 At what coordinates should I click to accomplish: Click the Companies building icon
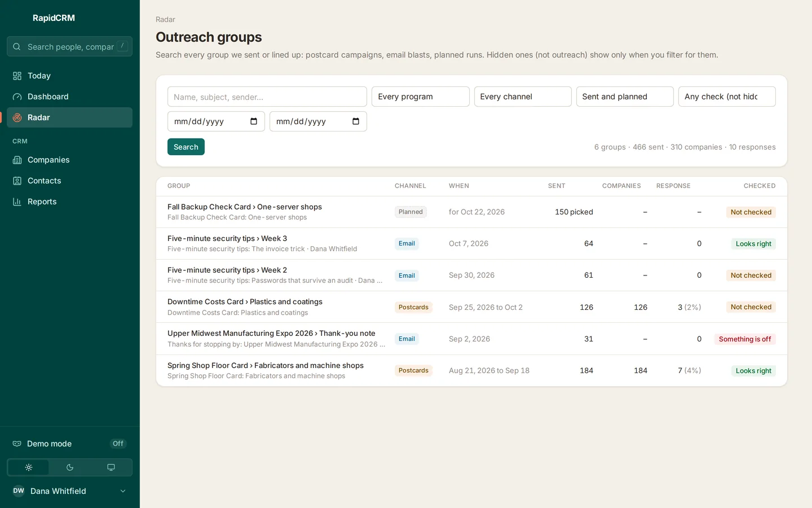click(x=17, y=160)
